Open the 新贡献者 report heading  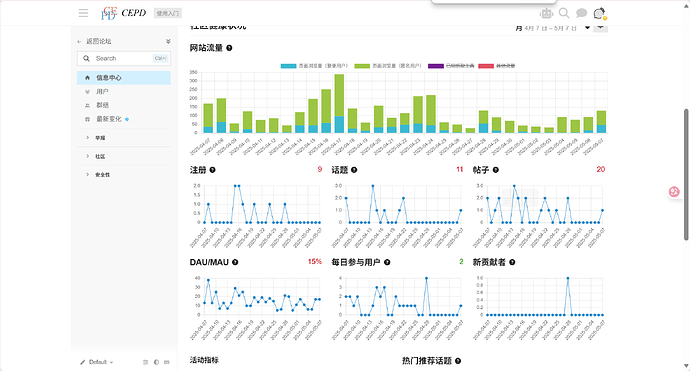tap(489, 262)
